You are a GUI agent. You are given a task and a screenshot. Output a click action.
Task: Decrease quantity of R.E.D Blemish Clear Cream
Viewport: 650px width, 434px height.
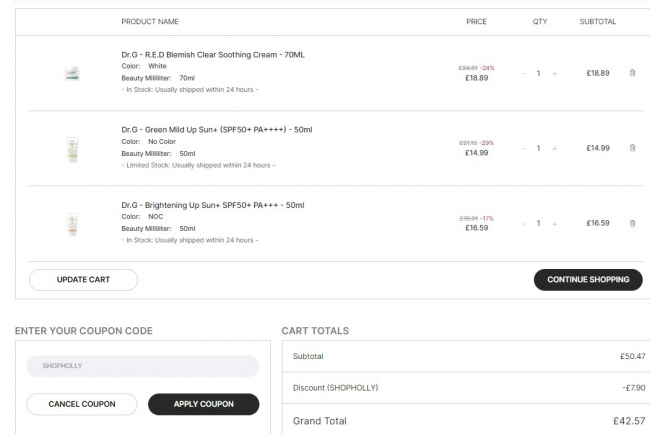click(x=524, y=73)
